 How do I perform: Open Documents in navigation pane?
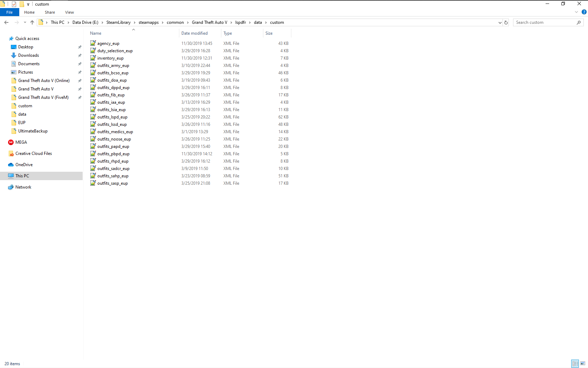point(29,64)
